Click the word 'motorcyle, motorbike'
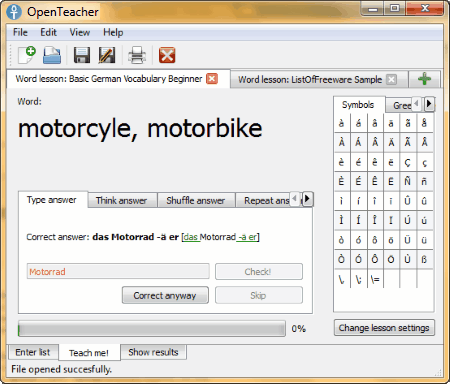Image resolution: width=450 pixels, height=384 pixels. coord(140,128)
